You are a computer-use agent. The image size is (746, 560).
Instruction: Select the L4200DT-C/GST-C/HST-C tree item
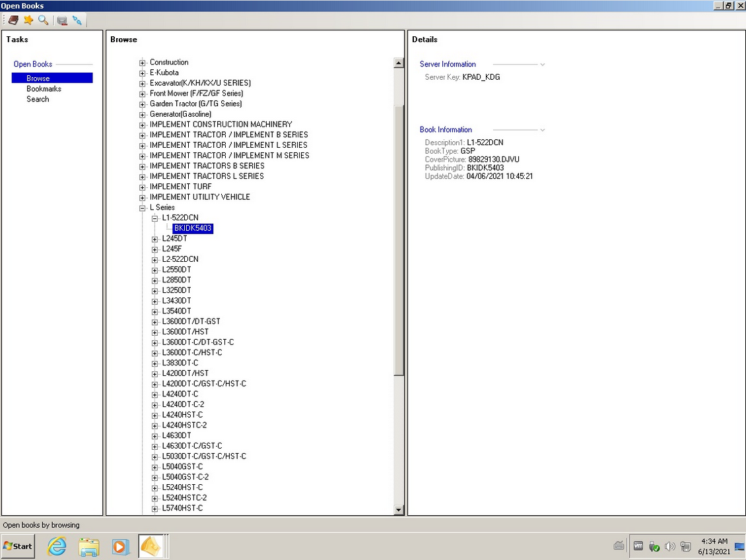click(204, 384)
